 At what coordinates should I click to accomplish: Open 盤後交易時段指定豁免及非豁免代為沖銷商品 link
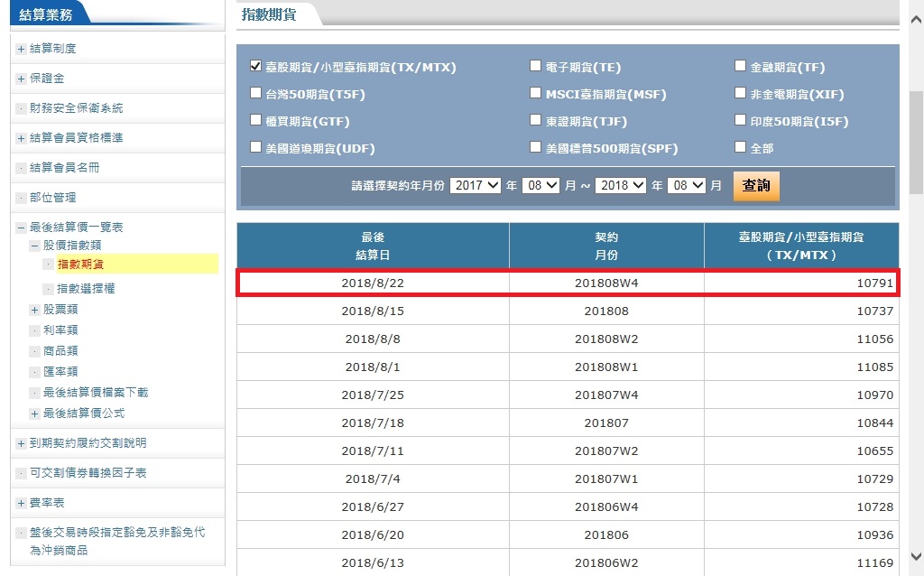(x=117, y=541)
